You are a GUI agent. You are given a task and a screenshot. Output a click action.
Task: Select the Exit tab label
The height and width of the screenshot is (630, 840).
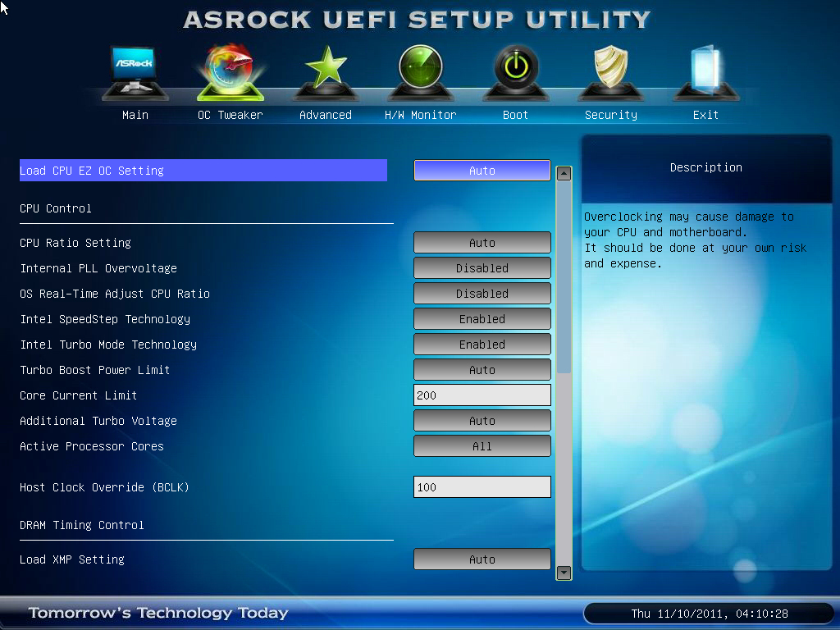coord(705,115)
